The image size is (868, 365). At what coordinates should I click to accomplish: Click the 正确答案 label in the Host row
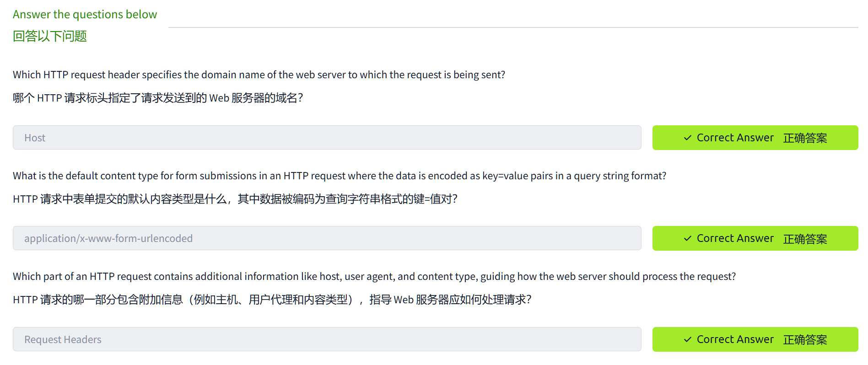click(x=805, y=138)
